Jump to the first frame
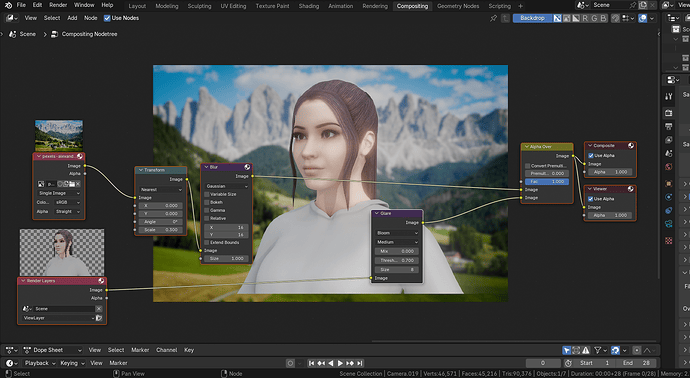 point(312,363)
